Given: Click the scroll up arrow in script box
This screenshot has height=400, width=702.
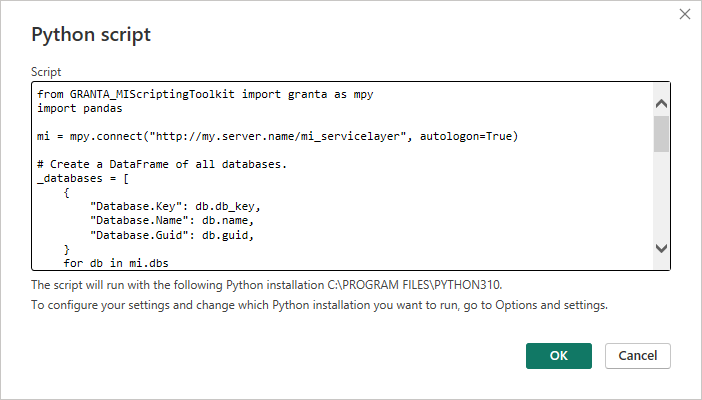Looking at the screenshot, I should (661, 104).
